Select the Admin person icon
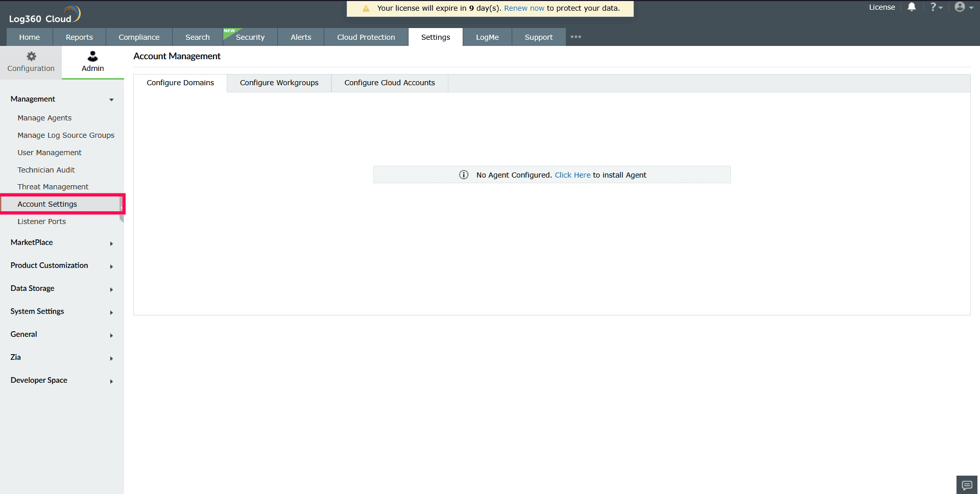 click(92, 56)
